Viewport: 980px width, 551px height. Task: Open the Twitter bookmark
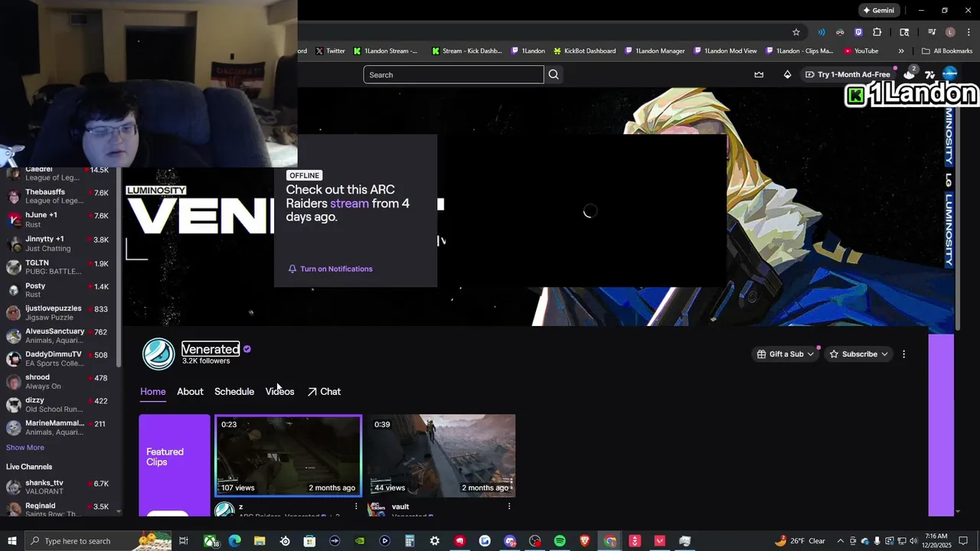tap(330, 51)
